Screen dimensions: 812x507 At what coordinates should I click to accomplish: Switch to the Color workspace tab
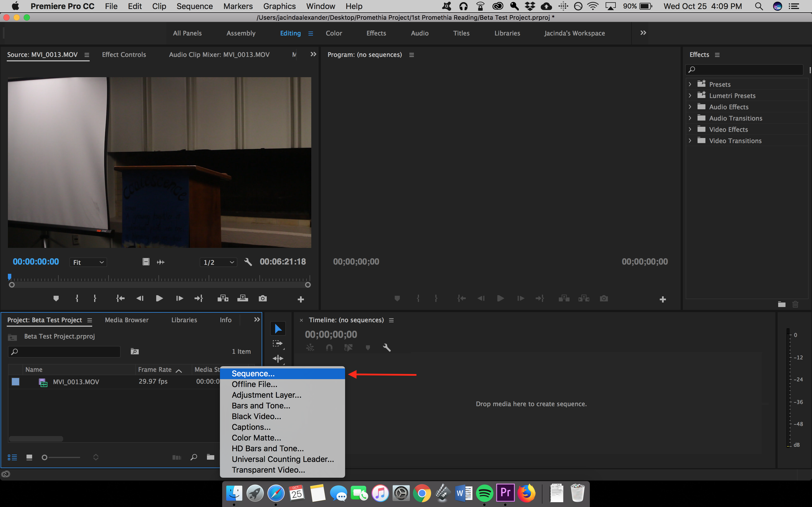334,33
